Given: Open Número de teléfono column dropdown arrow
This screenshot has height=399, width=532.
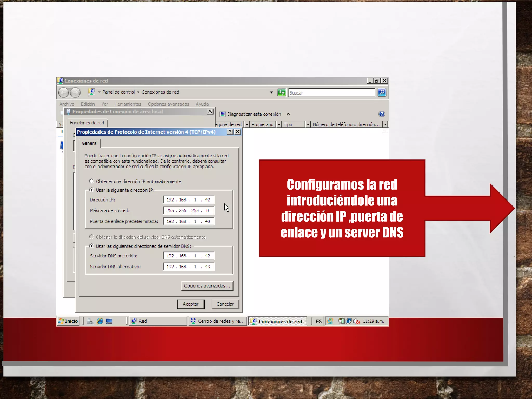Looking at the screenshot, I should pyautogui.click(x=385, y=124).
